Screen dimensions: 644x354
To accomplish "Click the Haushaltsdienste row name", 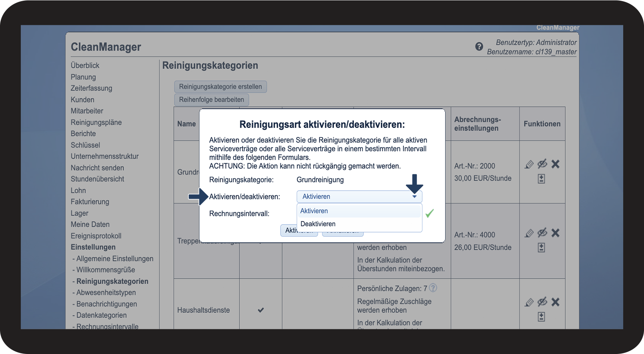I will pyautogui.click(x=203, y=310).
